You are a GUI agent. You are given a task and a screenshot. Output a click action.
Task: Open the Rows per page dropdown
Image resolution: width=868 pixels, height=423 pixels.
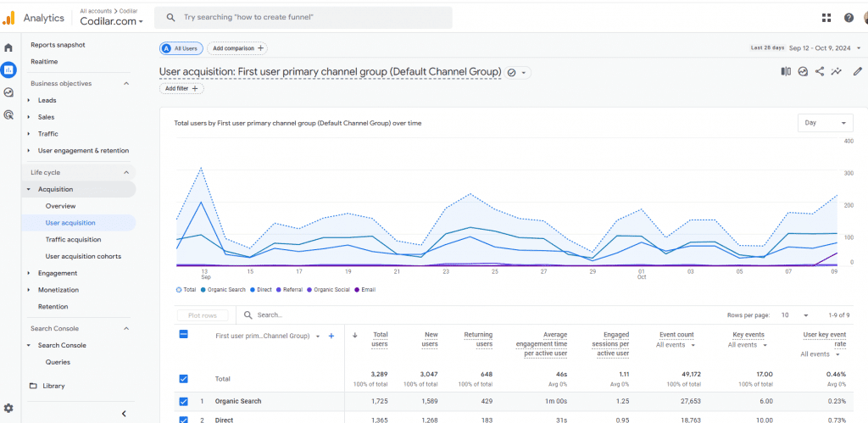click(x=794, y=315)
